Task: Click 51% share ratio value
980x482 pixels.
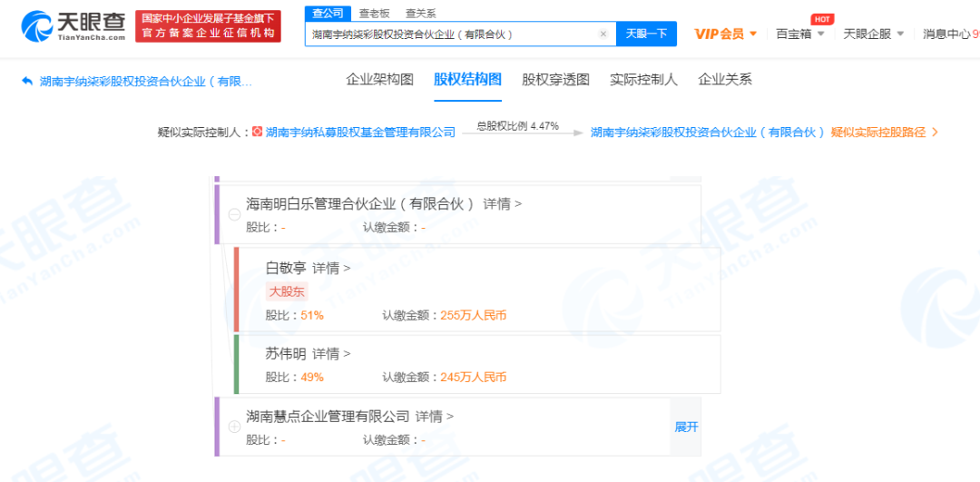Action: click(312, 316)
